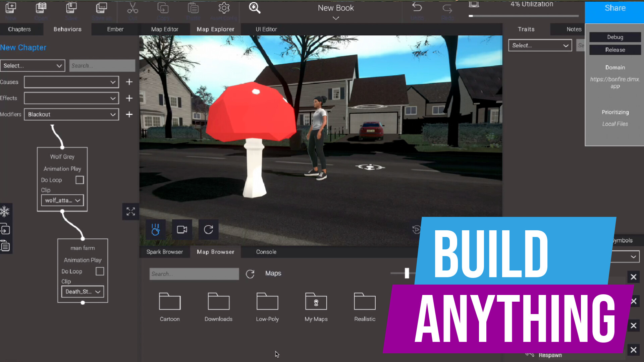The image size is (644, 362).
Task: Open the Traits Select dropdown
Action: [540, 46]
